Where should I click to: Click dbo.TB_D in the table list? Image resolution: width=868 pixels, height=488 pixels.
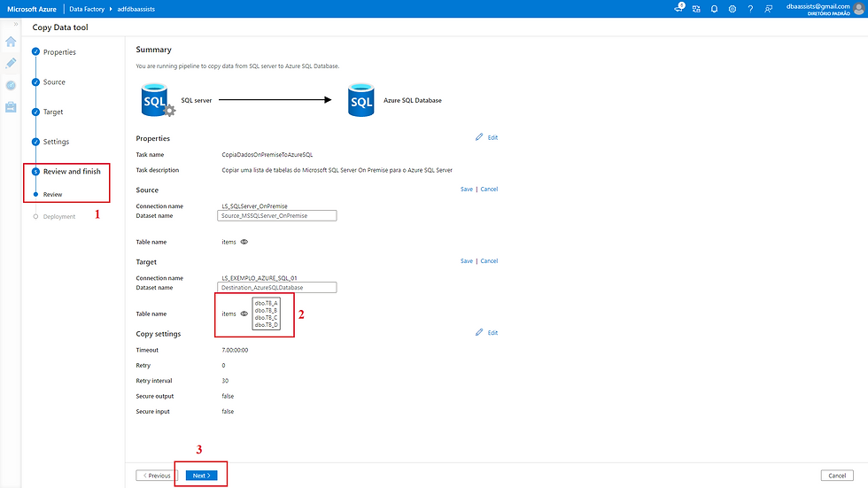point(267,325)
